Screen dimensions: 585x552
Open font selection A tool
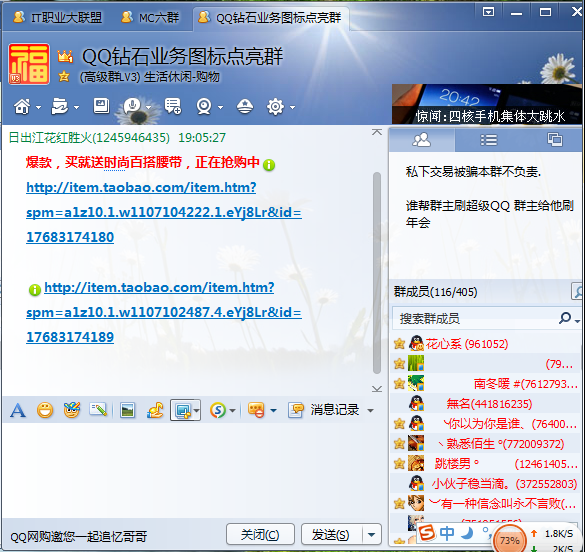tap(18, 411)
